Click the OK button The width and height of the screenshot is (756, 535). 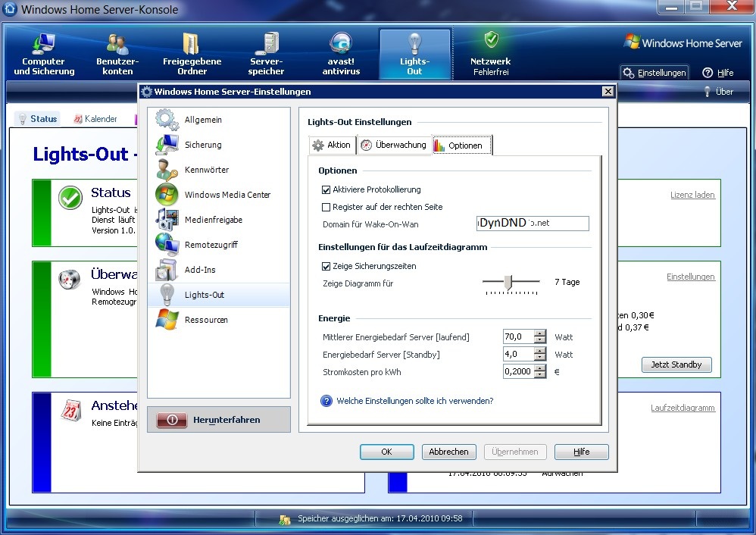(386, 452)
